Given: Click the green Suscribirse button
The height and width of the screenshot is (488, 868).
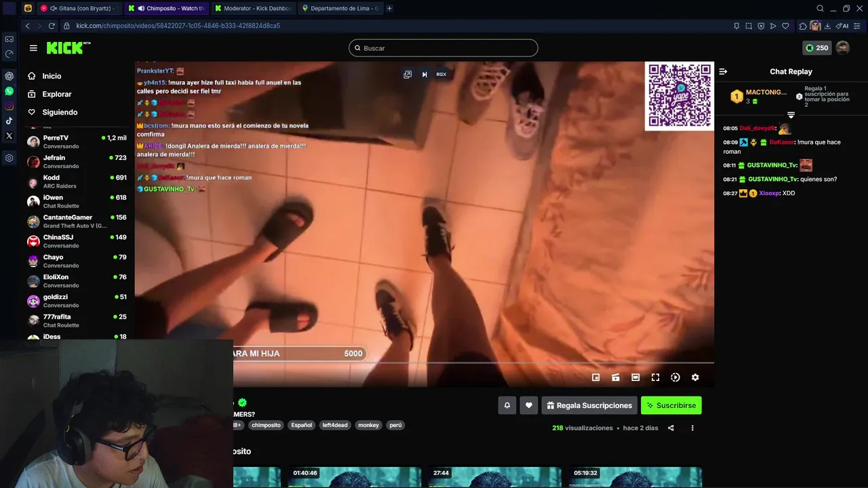Looking at the screenshot, I should 671,405.
